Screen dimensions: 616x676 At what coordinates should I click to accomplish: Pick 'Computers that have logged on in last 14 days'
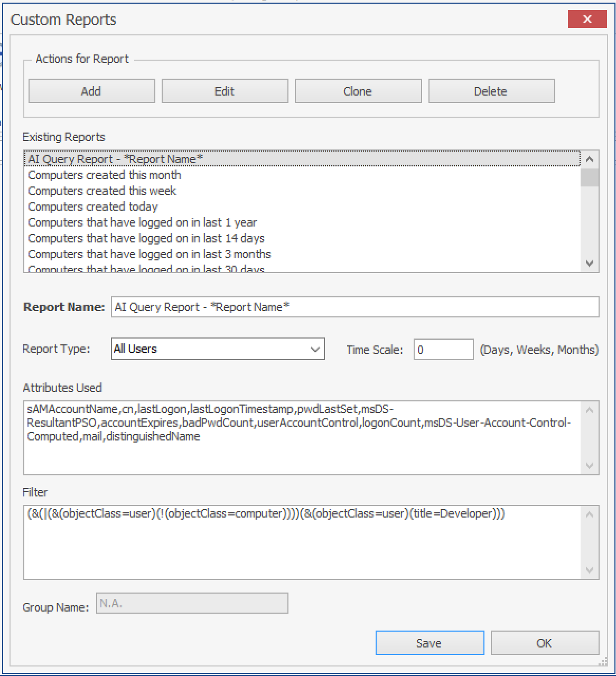click(146, 238)
